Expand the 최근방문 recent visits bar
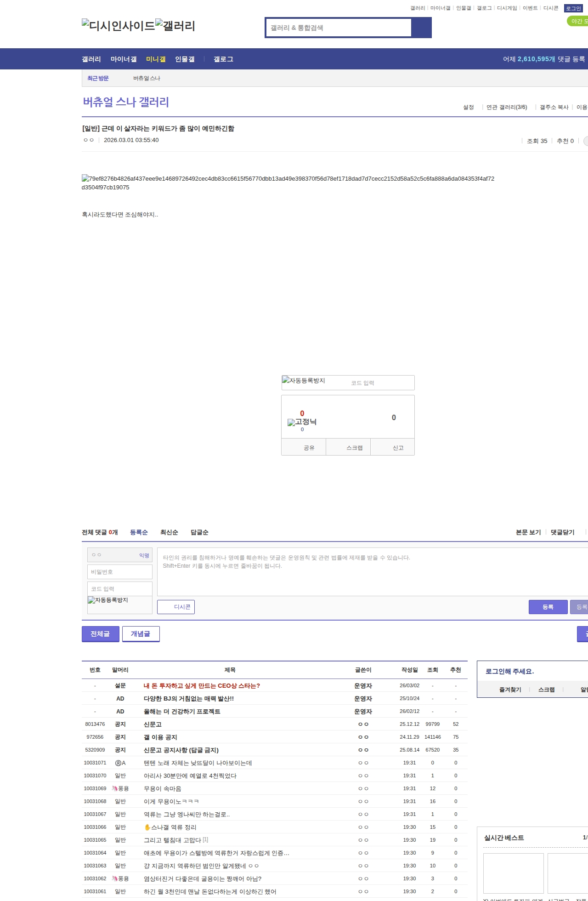The width and height of the screenshot is (588, 901). pos(98,78)
